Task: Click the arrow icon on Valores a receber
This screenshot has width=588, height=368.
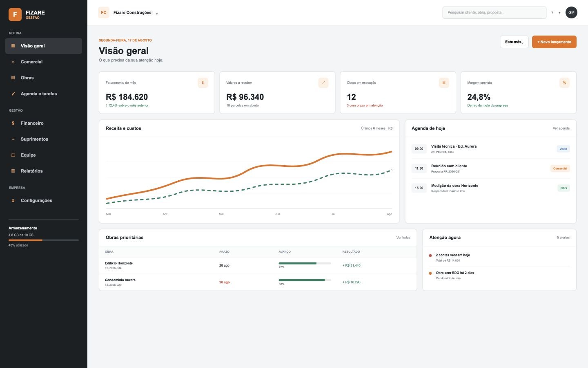Action: [x=323, y=83]
